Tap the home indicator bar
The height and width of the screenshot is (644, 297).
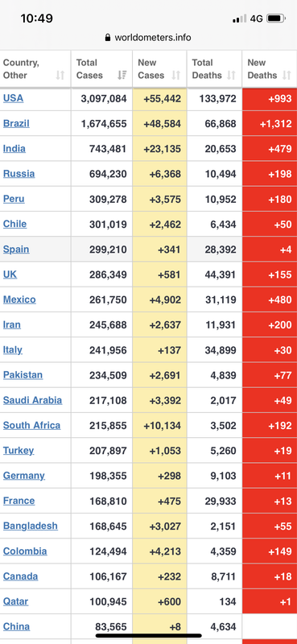149,635
